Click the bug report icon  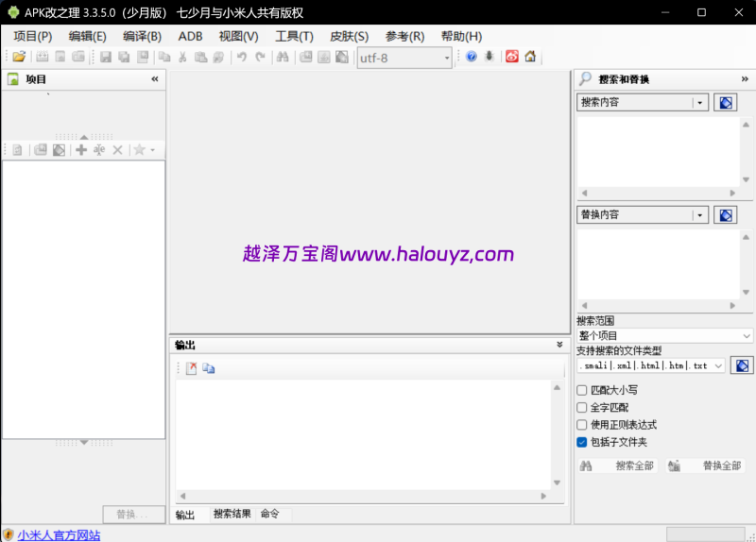pyautogui.click(x=490, y=57)
